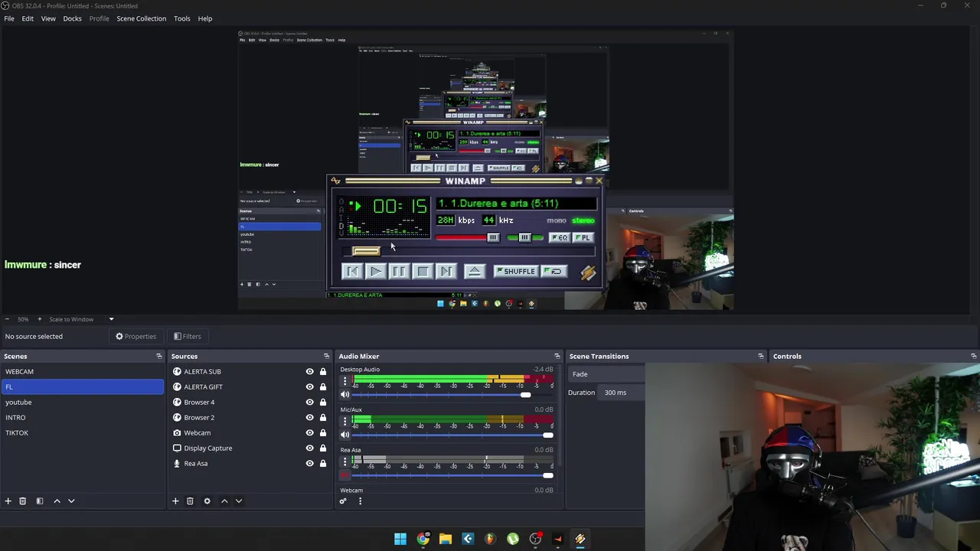Pop out the Audio Mixer dock
Viewport: 980px width, 551px height.
point(557,357)
